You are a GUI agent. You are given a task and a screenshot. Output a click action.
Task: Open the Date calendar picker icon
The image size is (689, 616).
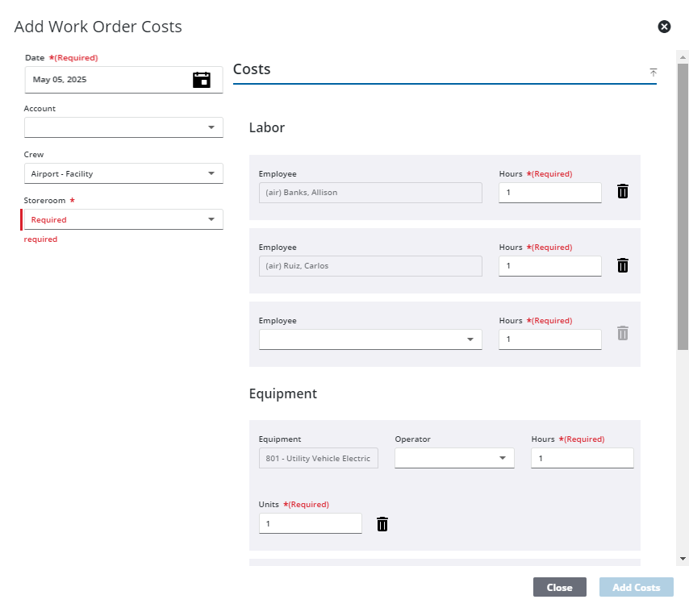tap(202, 80)
